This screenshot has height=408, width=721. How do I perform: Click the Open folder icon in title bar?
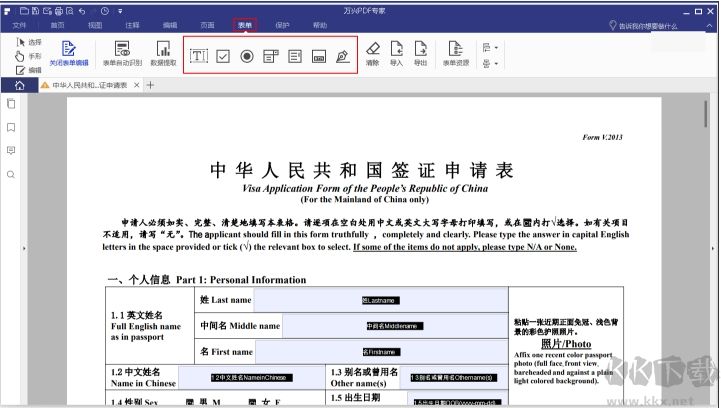tap(24, 11)
